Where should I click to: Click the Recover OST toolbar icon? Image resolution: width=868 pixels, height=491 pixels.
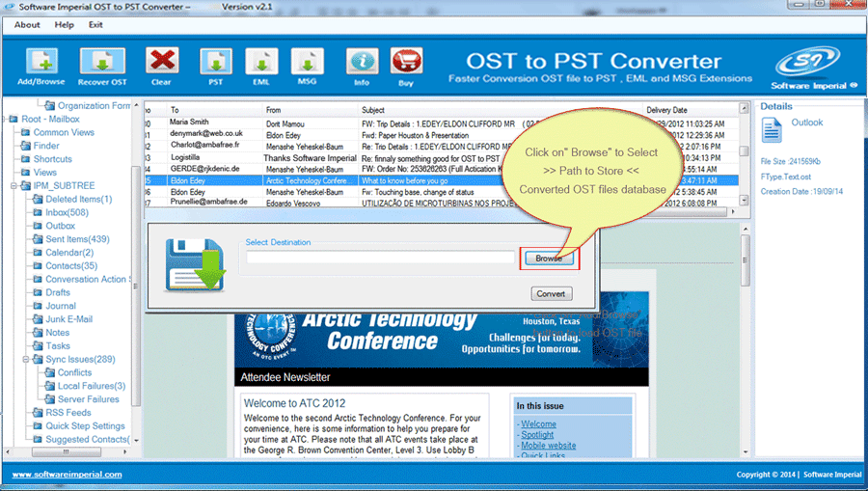pos(102,62)
